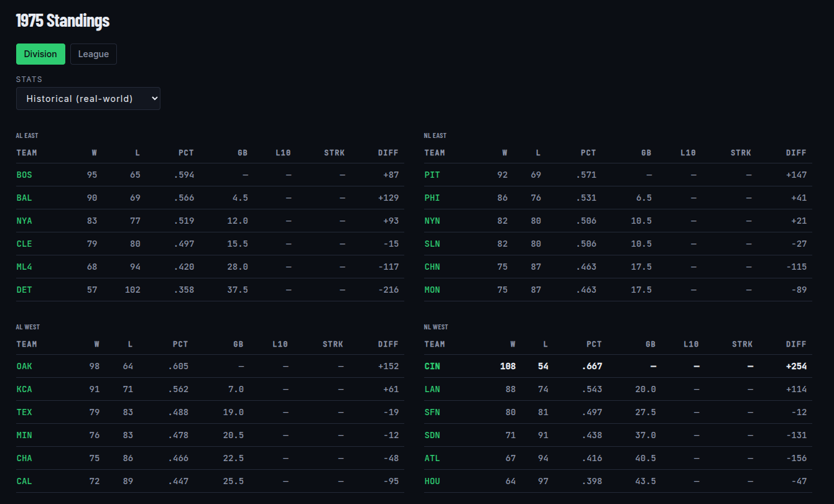The height and width of the screenshot is (504, 834).
Task: Open the PIT team link
Action: pyautogui.click(x=432, y=175)
